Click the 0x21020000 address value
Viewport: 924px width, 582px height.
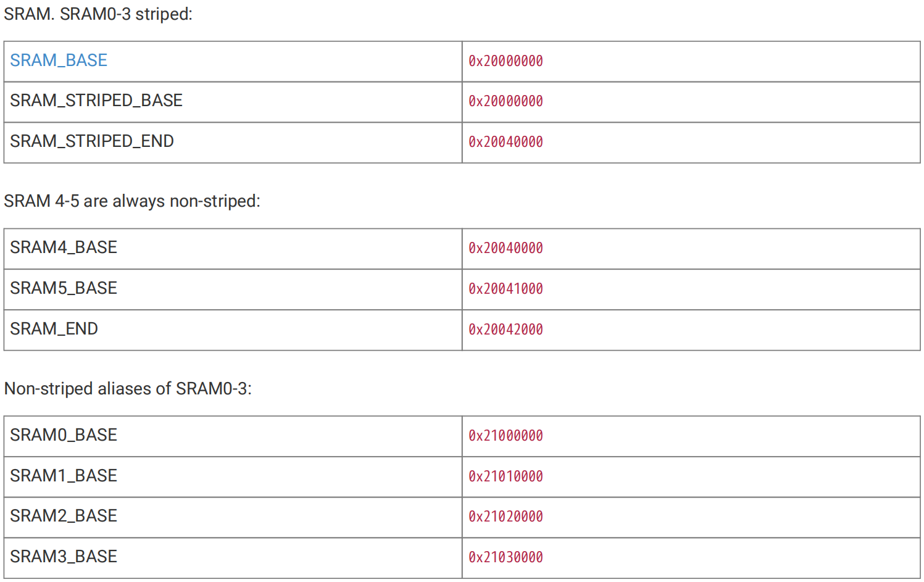(x=506, y=517)
